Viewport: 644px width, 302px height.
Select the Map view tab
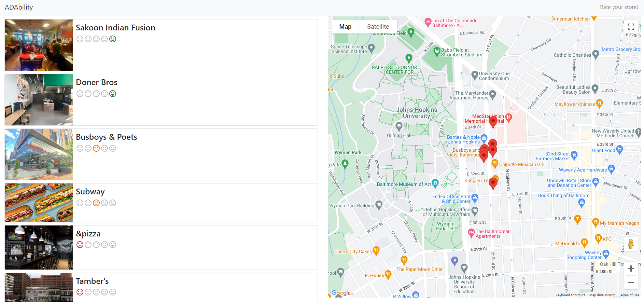tap(345, 27)
